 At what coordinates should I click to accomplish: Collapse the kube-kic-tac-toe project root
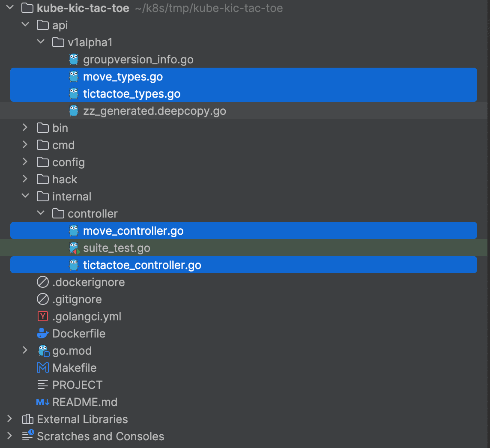[x=10, y=8]
